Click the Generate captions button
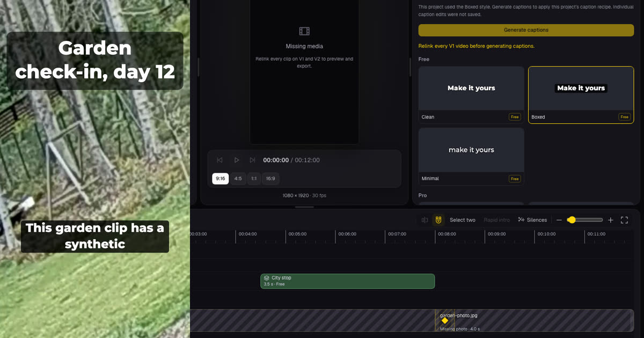This screenshot has width=644, height=338. 526,30
